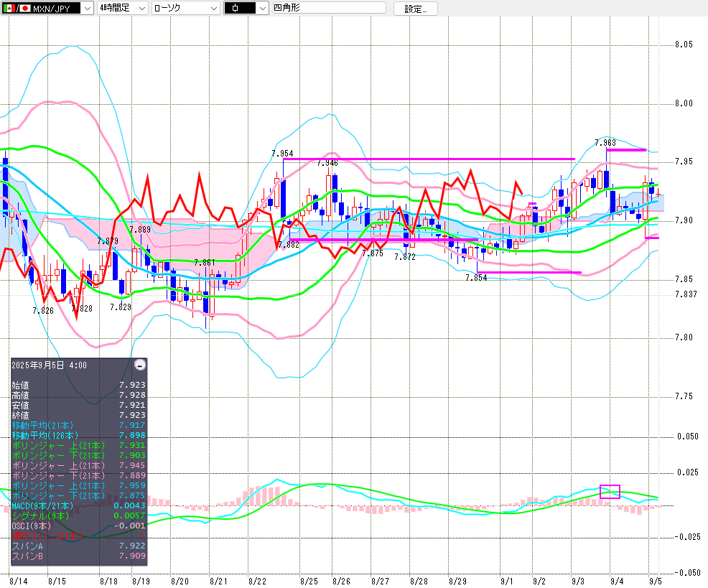This screenshot has width=708, height=588.
Task: Click the 0.050 level on the MACD axis
Action: (x=688, y=437)
